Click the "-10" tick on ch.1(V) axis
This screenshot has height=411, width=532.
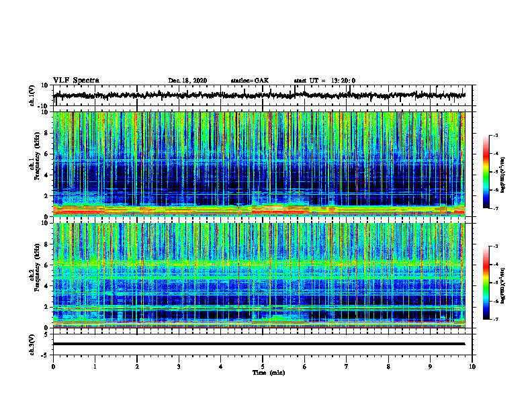coord(43,106)
